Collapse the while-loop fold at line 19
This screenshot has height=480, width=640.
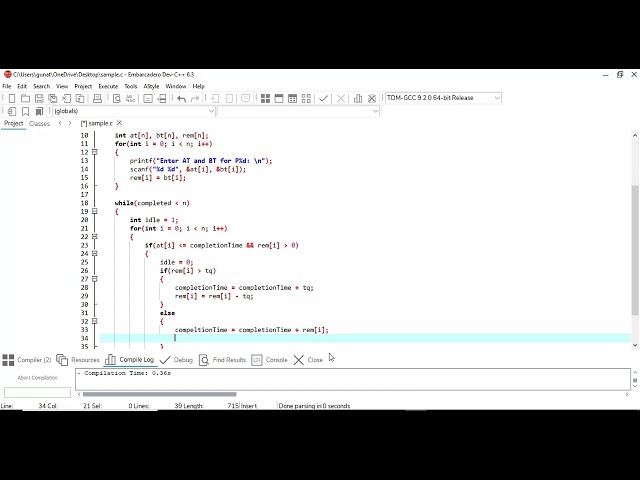click(95, 211)
